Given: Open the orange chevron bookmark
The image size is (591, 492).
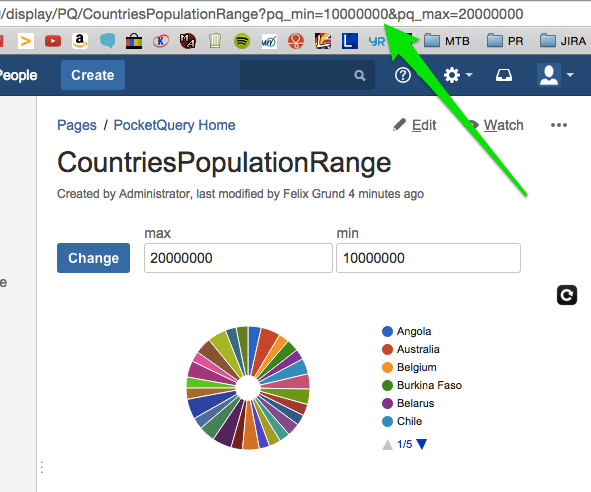Looking at the screenshot, I should pos(26,41).
